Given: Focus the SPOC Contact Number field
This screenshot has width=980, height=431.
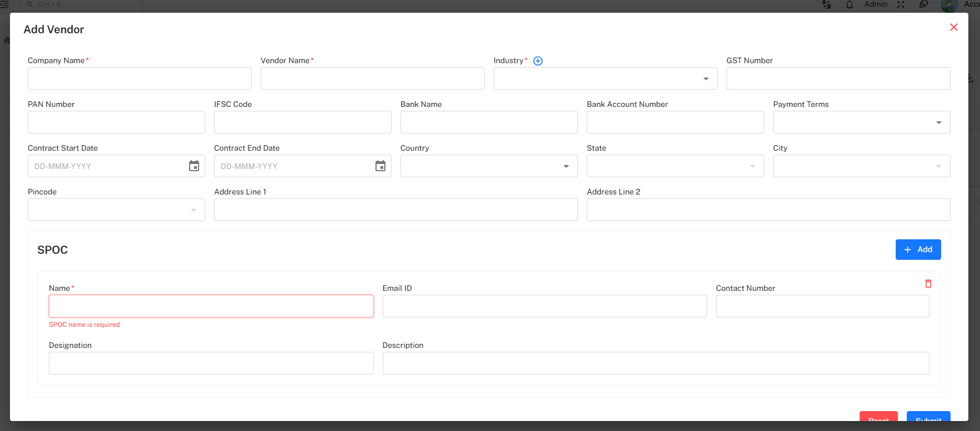Looking at the screenshot, I should click(822, 306).
